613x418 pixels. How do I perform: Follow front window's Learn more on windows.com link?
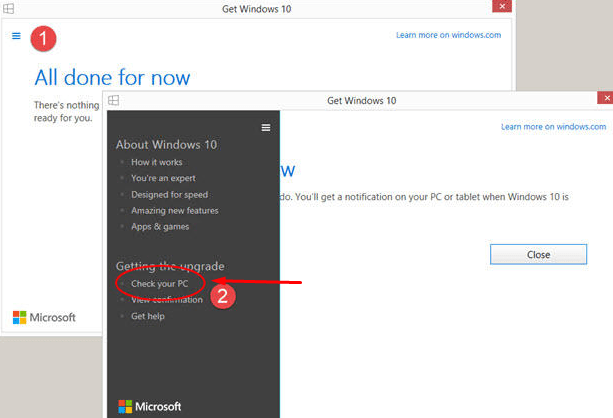(x=553, y=127)
